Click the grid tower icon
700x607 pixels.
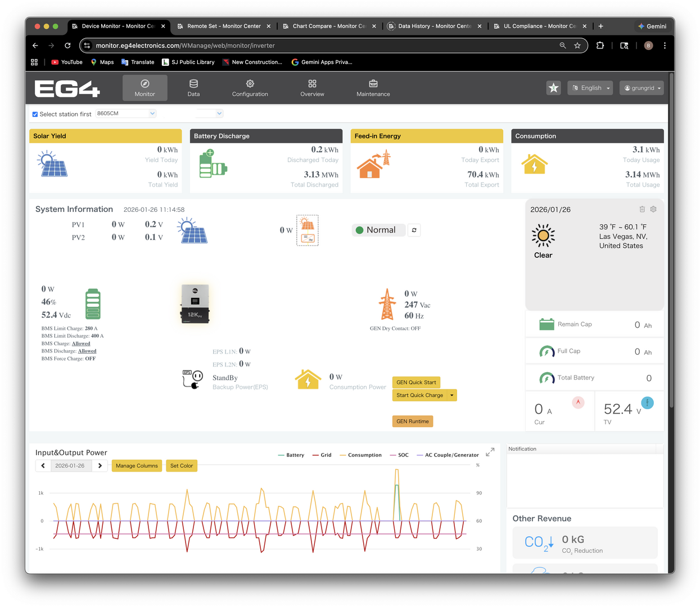(387, 304)
